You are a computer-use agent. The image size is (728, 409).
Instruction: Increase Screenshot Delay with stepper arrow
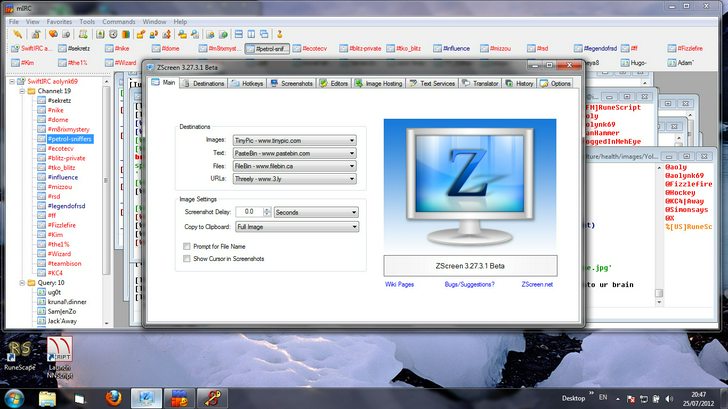(x=267, y=209)
